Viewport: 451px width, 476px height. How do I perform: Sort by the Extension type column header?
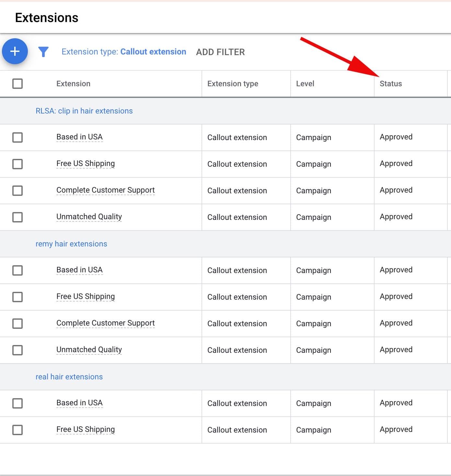[x=233, y=84]
